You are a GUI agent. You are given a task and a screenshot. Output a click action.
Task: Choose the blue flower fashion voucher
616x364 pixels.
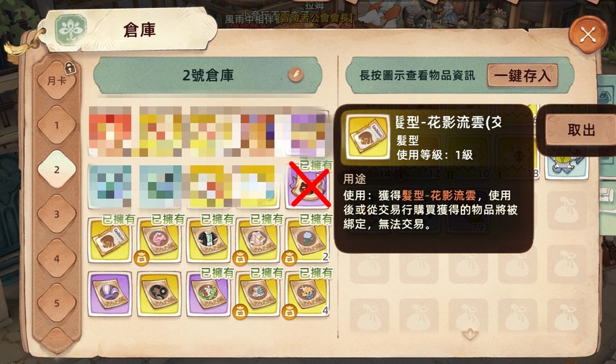click(x=307, y=241)
